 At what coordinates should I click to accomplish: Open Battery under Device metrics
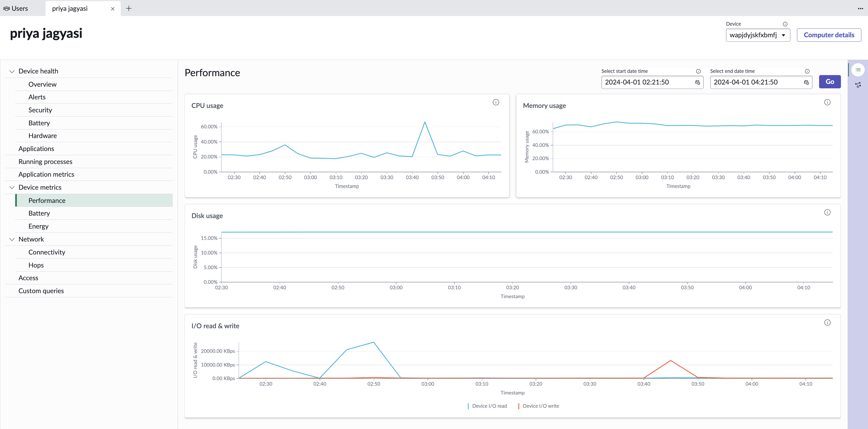pos(94,213)
